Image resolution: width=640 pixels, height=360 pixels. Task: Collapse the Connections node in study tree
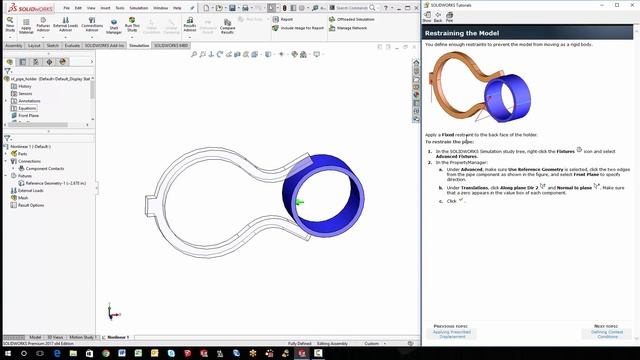point(6,161)
